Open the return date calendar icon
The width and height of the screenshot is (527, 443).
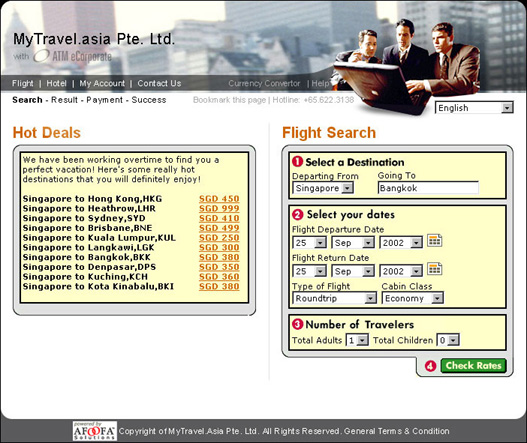coord(434,269)
